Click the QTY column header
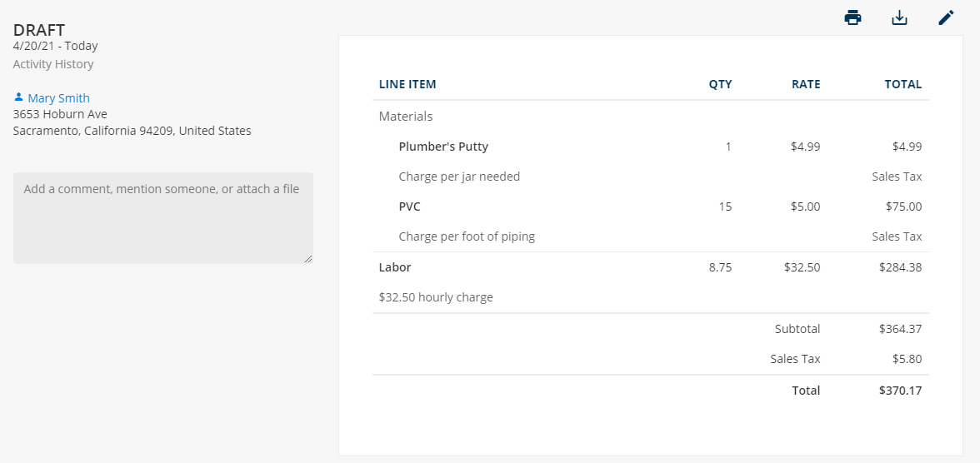980x463 pixels. pos(720,84)
